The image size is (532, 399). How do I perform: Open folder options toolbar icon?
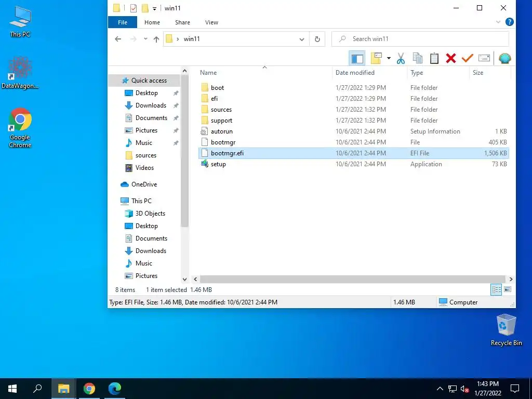point(376,58)
